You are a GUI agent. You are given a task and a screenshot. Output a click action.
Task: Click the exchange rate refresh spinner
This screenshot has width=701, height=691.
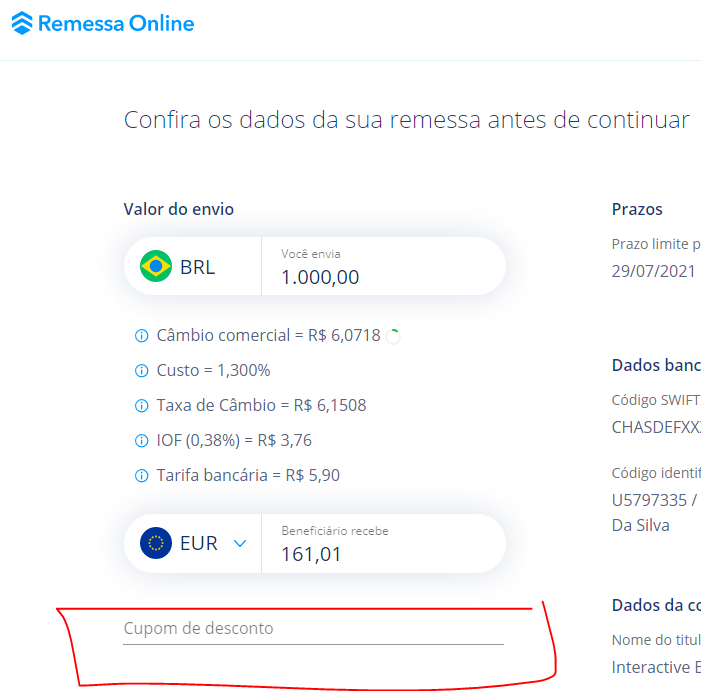point(393,336)
